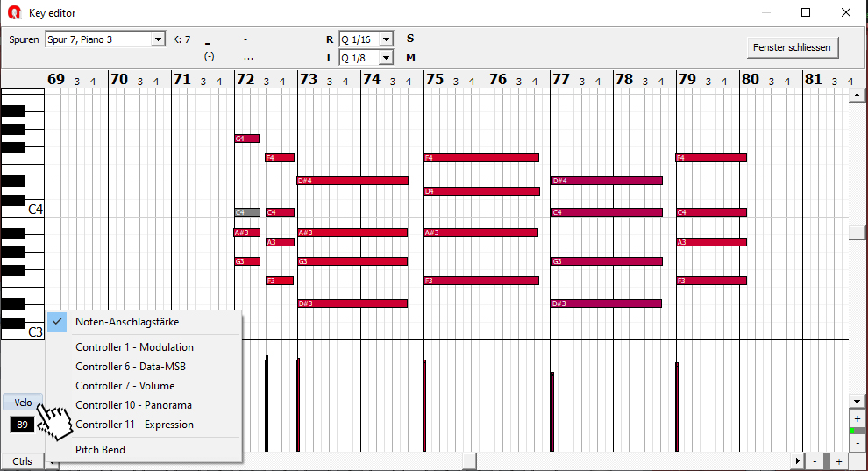
Task: Click the vertical scrollbar up arrow
Action: click(857, 96)
